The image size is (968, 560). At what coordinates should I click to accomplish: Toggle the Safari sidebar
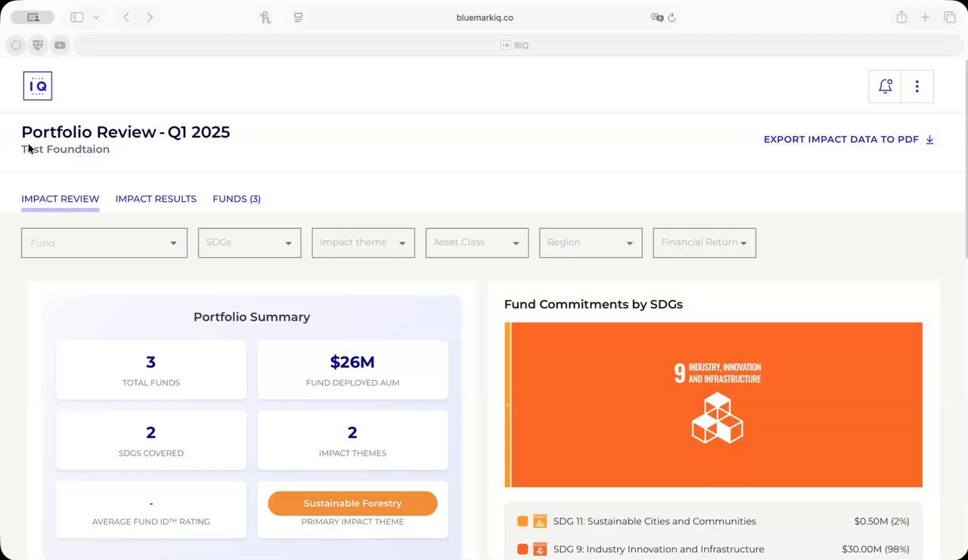point(77,17)
